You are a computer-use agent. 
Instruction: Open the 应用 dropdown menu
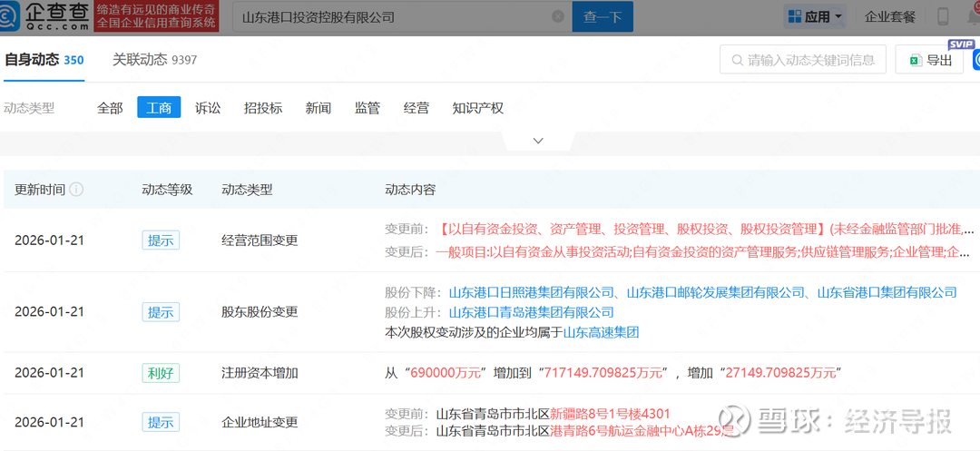[815, 16]
